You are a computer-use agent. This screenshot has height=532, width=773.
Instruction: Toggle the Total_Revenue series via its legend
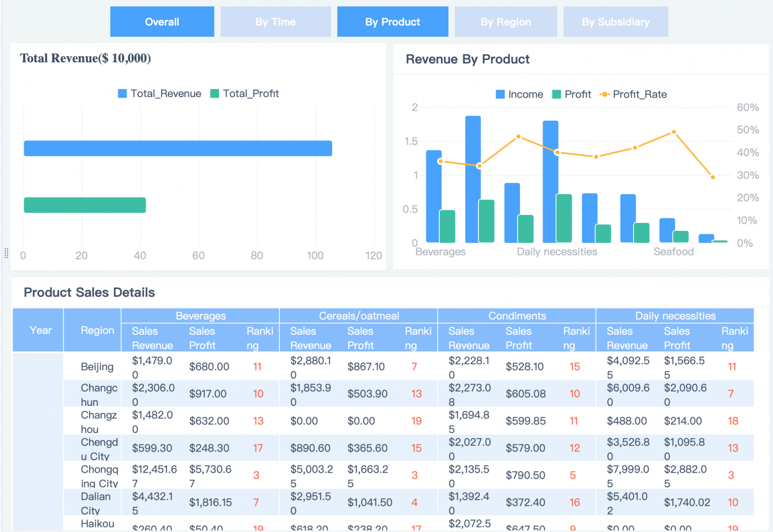tap(165, 94)
